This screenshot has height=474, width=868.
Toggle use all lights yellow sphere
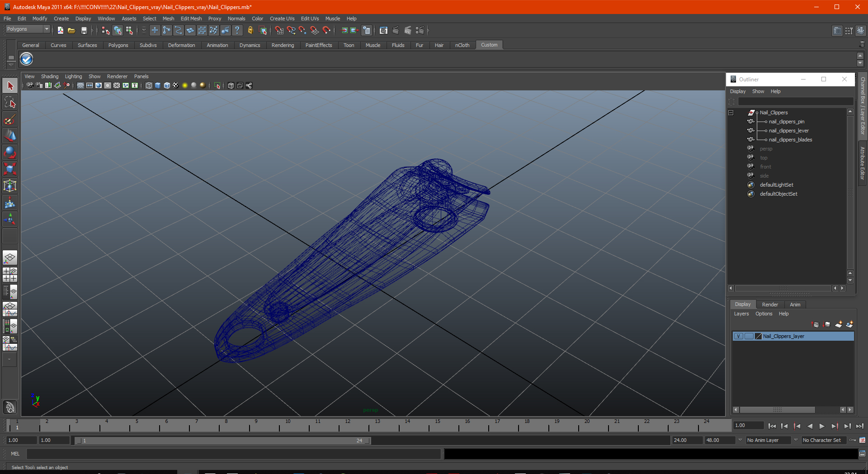click(185, 85)
